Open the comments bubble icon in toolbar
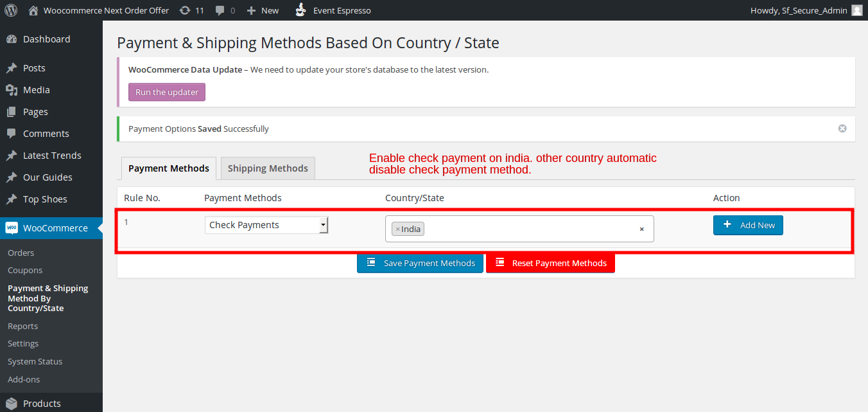The image size is (868, 412). click(x=220, y=10)
